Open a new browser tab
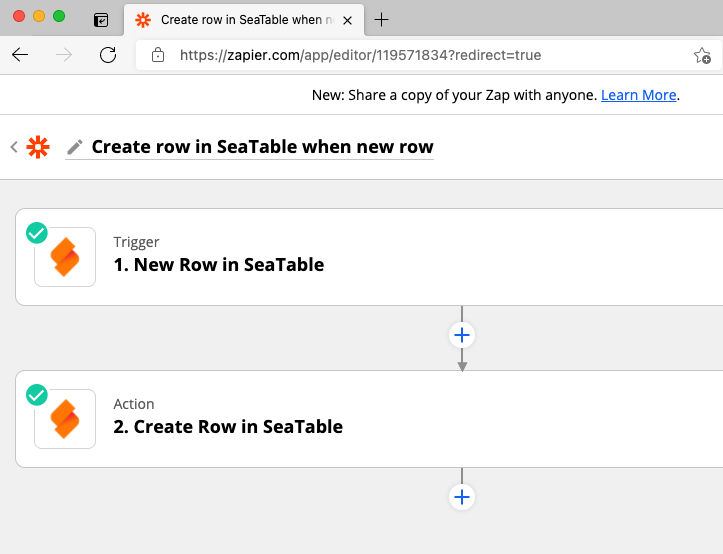This screenshot has width=723, height=554. [x=381, y=19]
